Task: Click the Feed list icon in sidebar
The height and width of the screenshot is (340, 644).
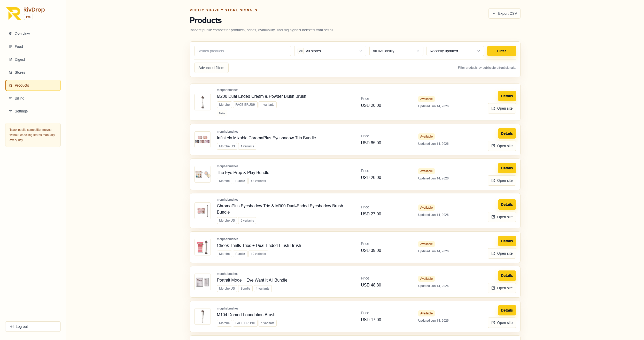Action: (x=11, y=47)
